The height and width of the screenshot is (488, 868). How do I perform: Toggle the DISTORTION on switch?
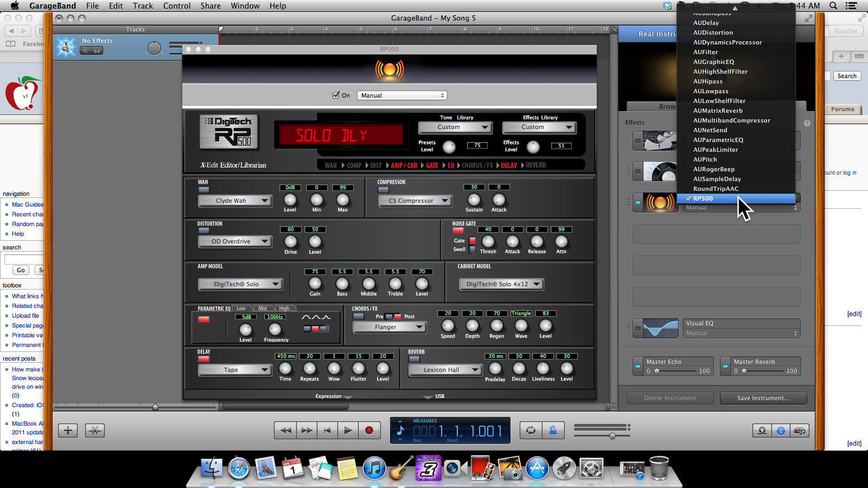pos(204,230)
